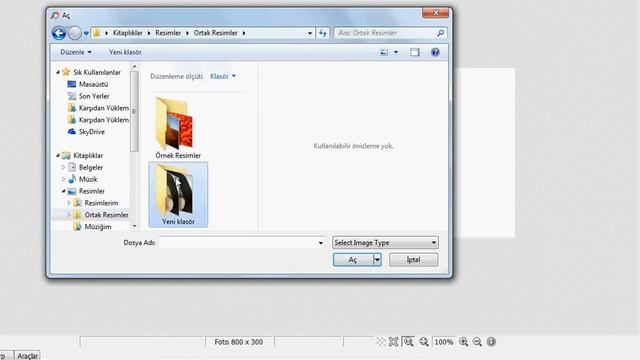Open the first Karşıdan Yüklem entry
640x360 pixels.
104,108
